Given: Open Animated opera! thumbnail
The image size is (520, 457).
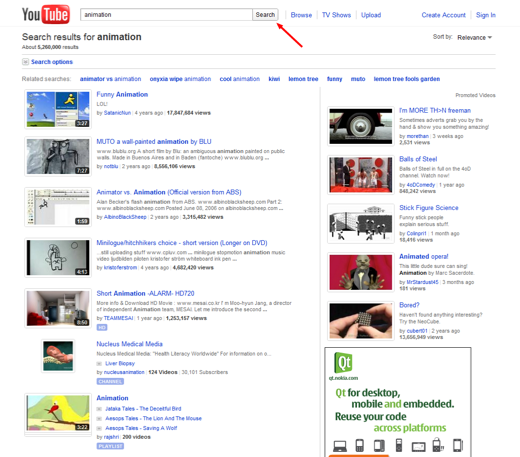Looking at the screenshot, I should (x=361, y=272).
